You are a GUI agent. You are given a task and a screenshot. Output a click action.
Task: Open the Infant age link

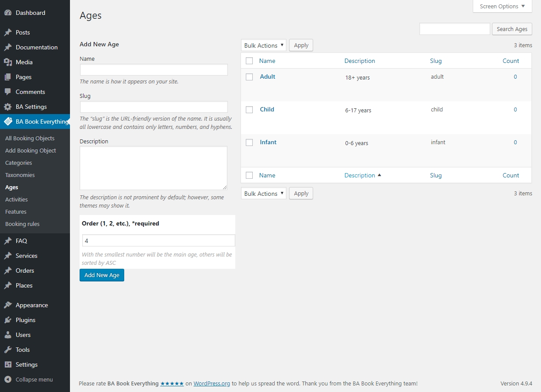[x=268, y=142]
